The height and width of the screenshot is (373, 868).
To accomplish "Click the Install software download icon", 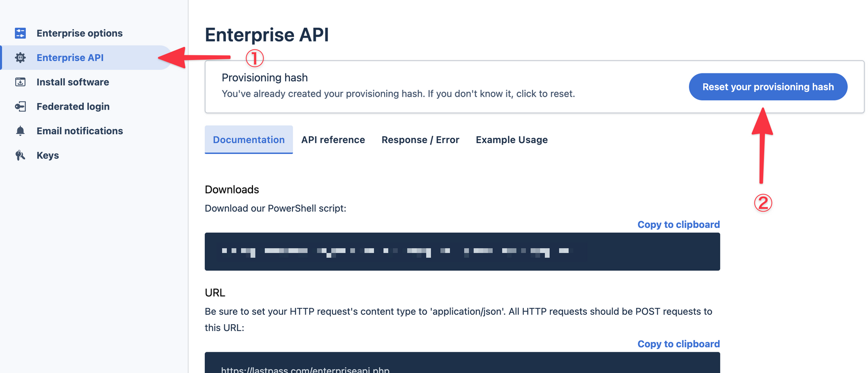I will point(20,82).
